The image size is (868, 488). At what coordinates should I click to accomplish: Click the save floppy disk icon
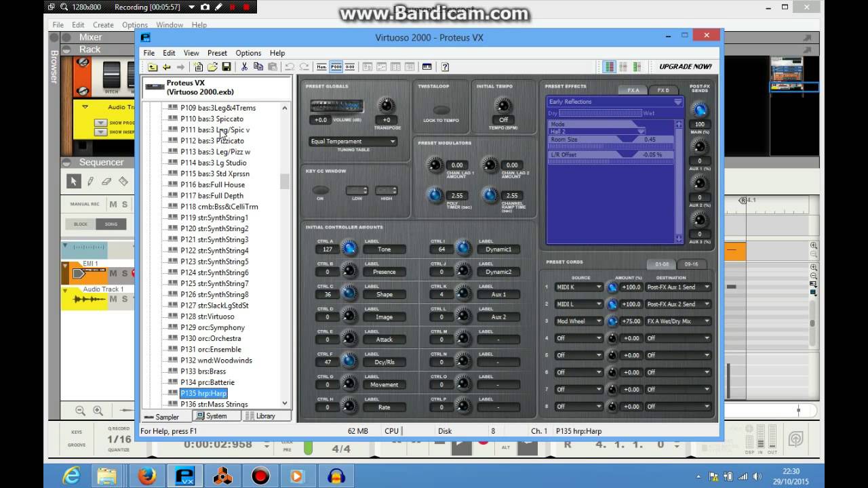[x=226, y=66]
